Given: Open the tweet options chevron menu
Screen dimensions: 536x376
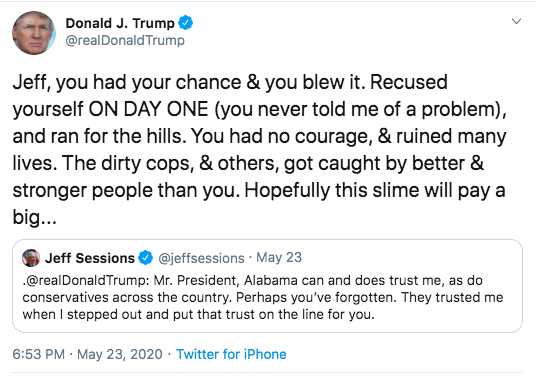Looking at the screenshot, I should point(516,21).
